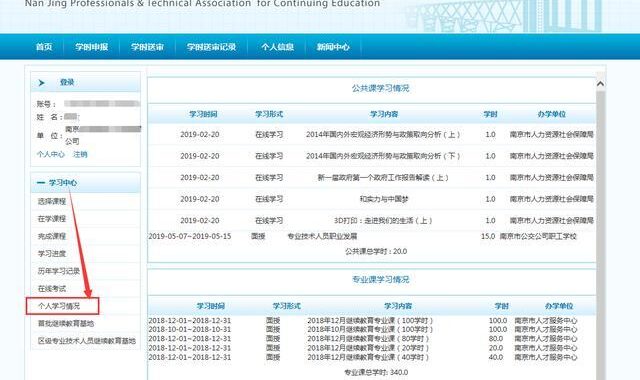This screenshot has height=380, width=640.
Task: Click 学习内容 header in 公共课 table
Action: [384, 114]
